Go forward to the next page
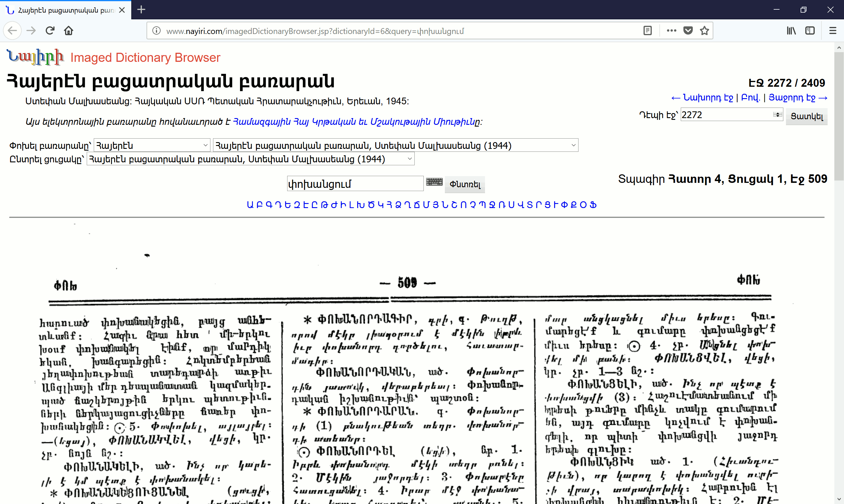The width and height of the screenshot is (844, 504). click(31, 30)
